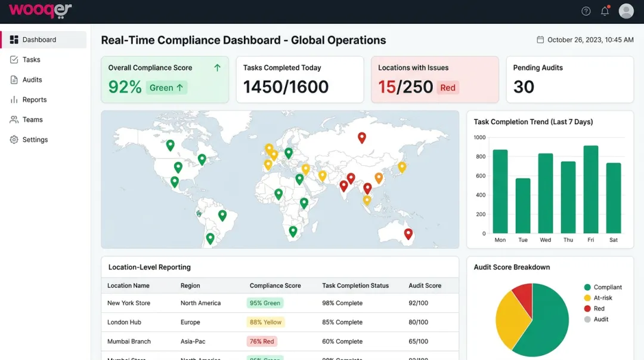Viewport: 644px width, 360px height.
Task: Select the green map pin in Canada
Action: pos(170,145)
